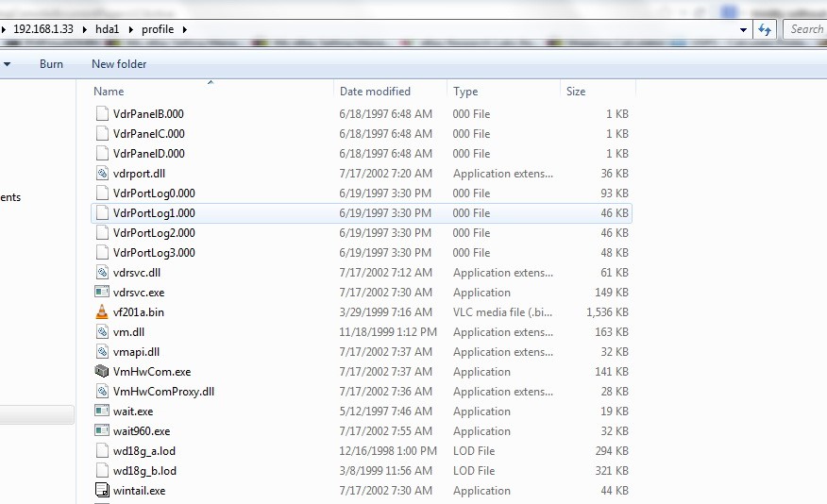Click the VmHwCom.exe application icon
Viewport: 827px width, 504px height.
point(103,372)
